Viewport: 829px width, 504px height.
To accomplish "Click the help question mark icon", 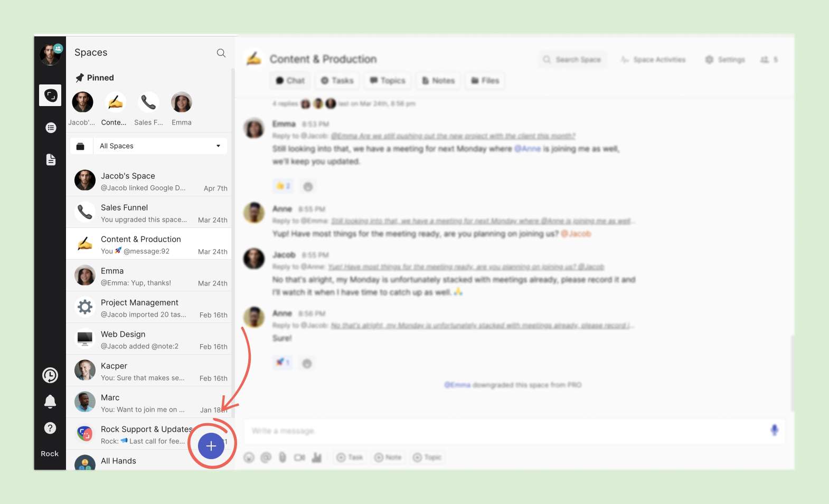I will [50, 428].
